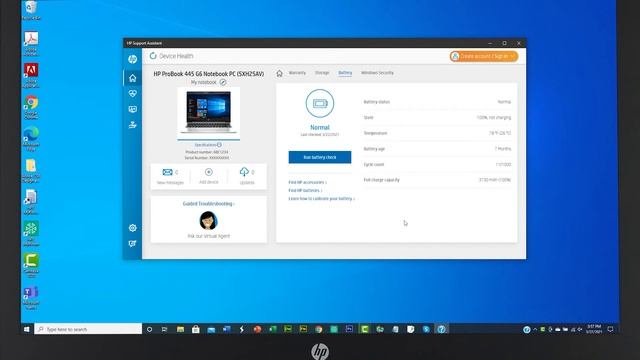Open the support hand icon in the sidebar

coord(132,125)
